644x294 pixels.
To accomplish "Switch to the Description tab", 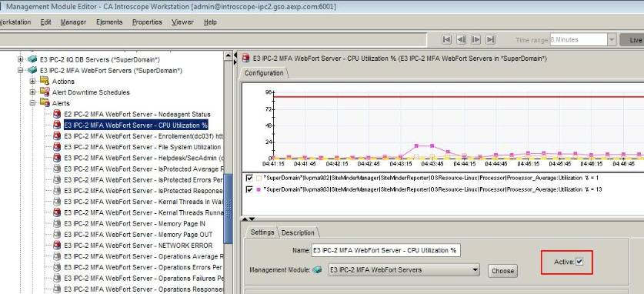I will [298, 232].
